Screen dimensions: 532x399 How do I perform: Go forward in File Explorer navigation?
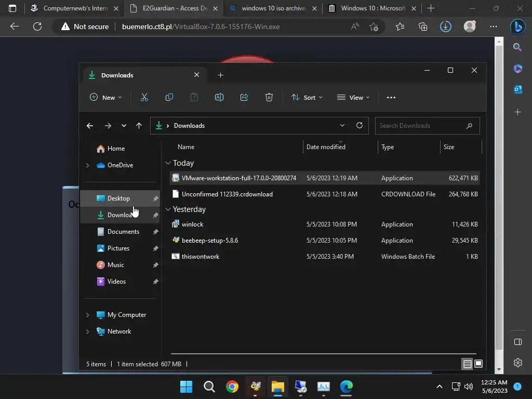pos(108,126)
